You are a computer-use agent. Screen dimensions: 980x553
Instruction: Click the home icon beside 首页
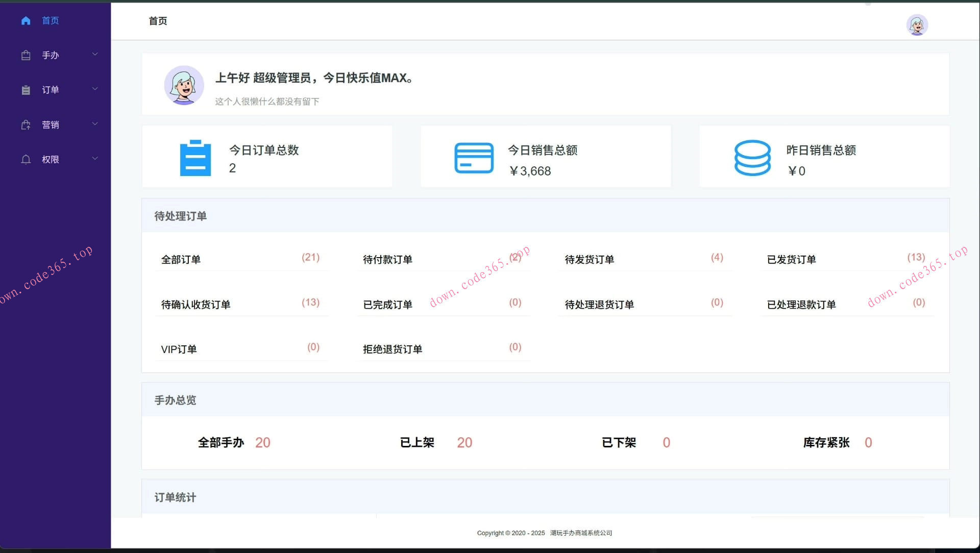[x=26, y=20]
